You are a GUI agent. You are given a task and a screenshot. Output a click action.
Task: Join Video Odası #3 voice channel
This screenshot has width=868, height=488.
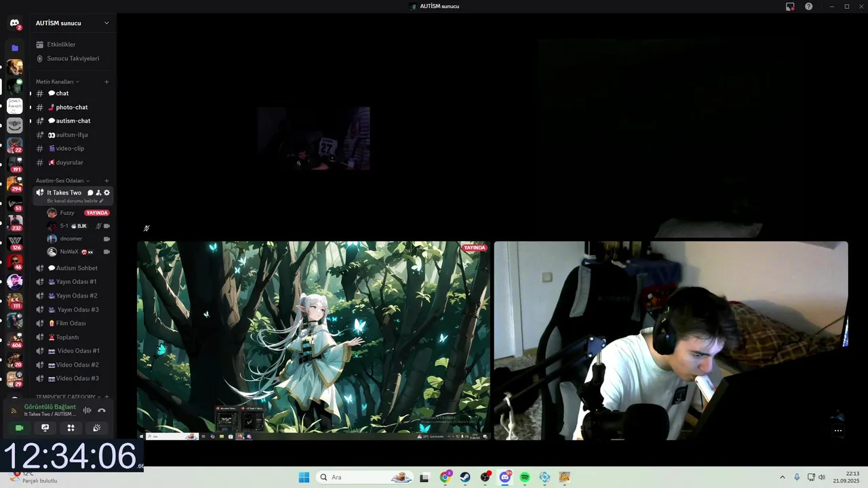coord(73,378)
